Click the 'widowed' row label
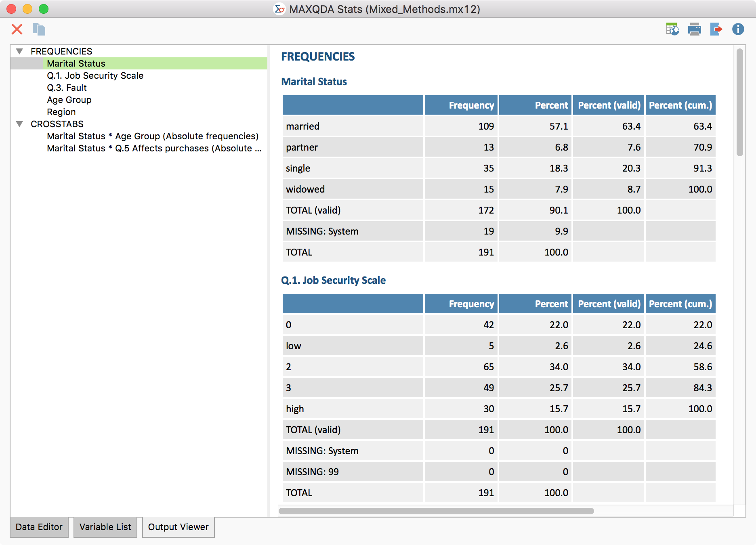Screen dimensions: 756x545 [305, 189]
